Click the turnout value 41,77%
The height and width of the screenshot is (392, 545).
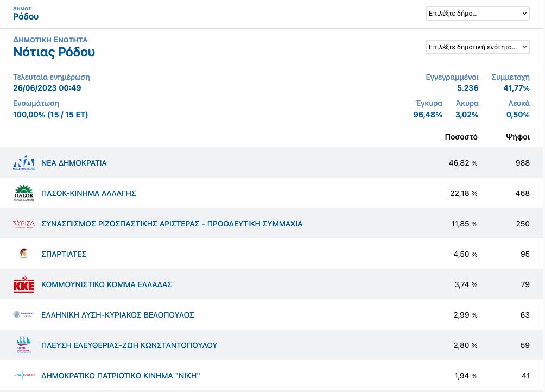point(516,88)
